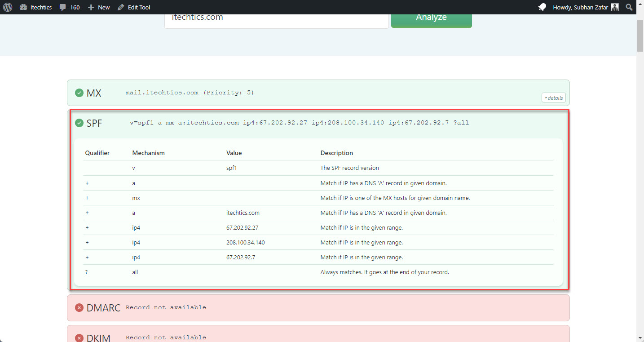Screen dimensions: 644x342
Task: Open the notification bell icon
Action: pos(542,7)
